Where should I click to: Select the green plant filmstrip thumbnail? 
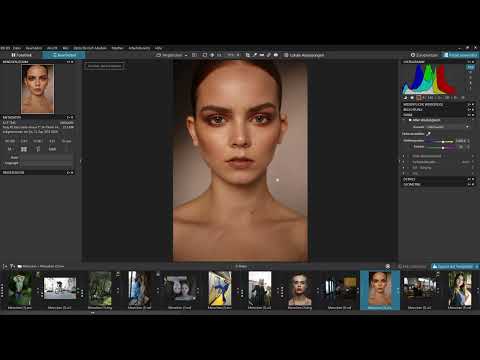coord(20,289)
